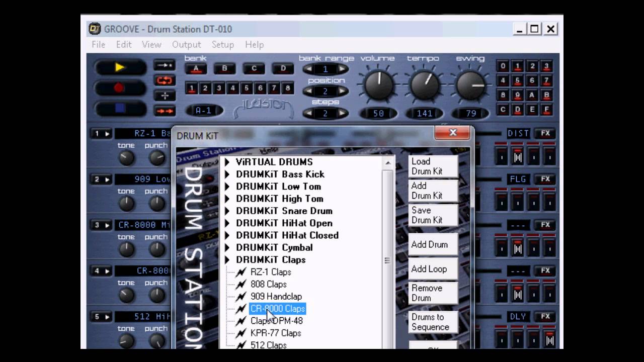
Task: Select 808 Claps sample
Action: pos(269,284)
